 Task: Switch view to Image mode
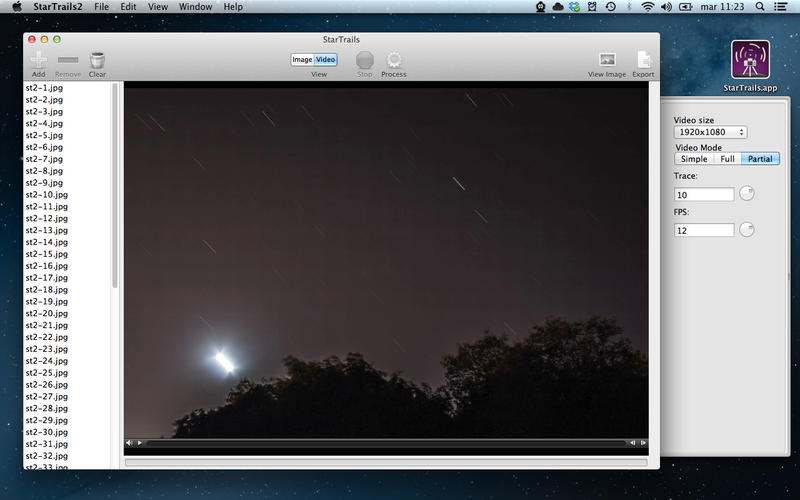302,60
